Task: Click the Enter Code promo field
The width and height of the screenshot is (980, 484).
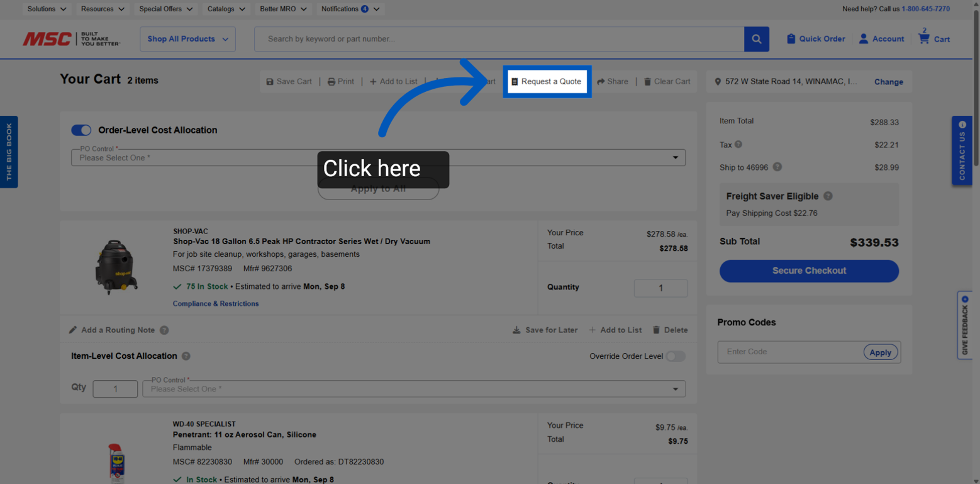Action: click(791, 352)
